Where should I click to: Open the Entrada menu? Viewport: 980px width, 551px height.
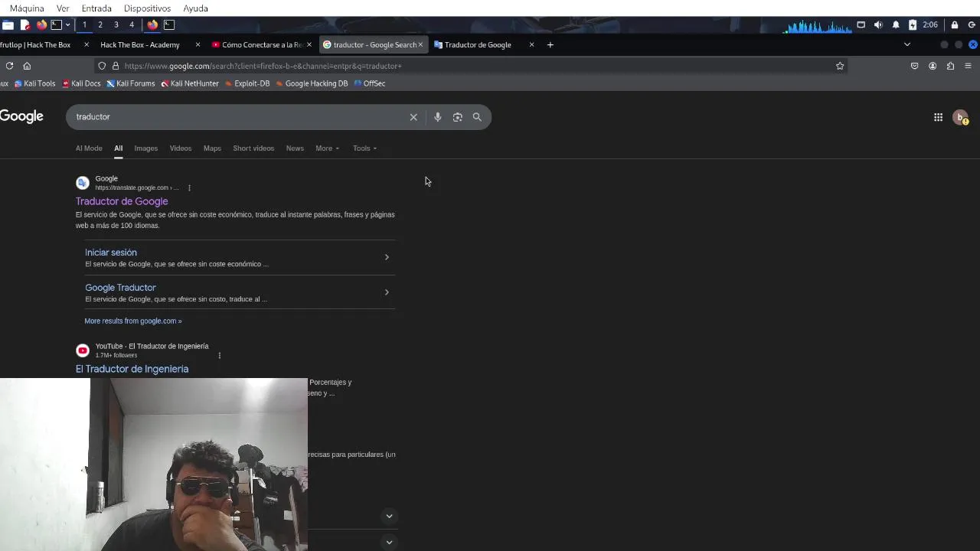[96, 8]
